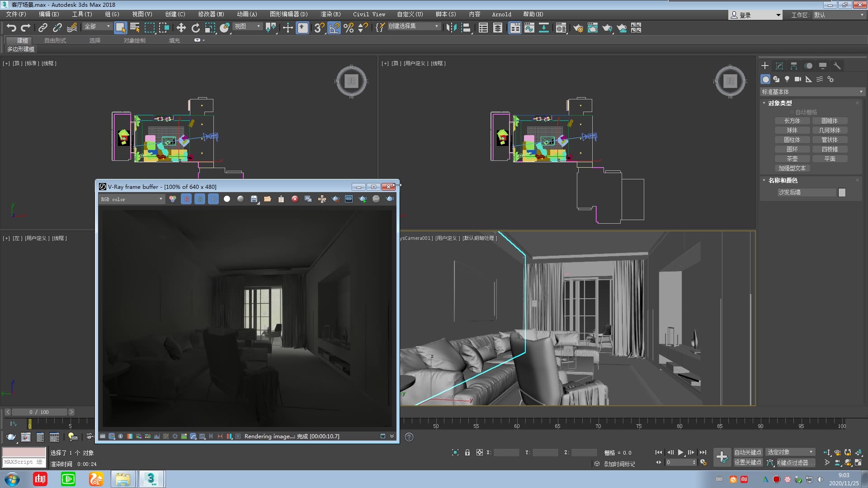Image resolution: width=868 pixels, height=488 pixels.
Task: Open the 渲染(R) menu
Action: coord(330,14)
